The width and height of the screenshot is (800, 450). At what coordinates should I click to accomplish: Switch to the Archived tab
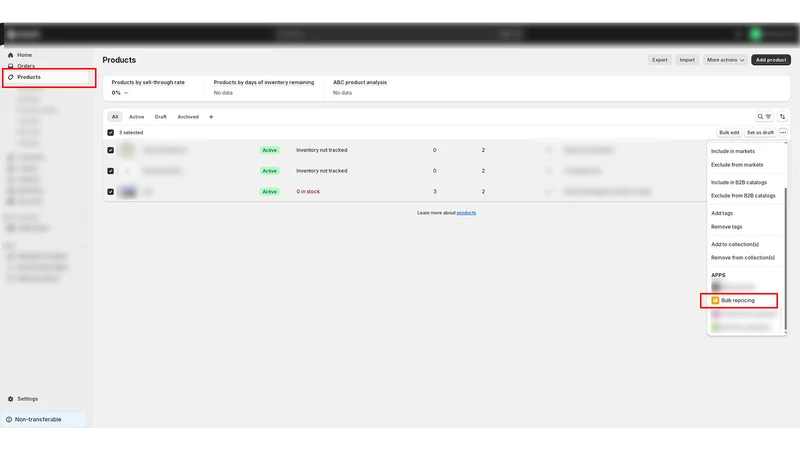pyautogui.click(x=188, y=117)
